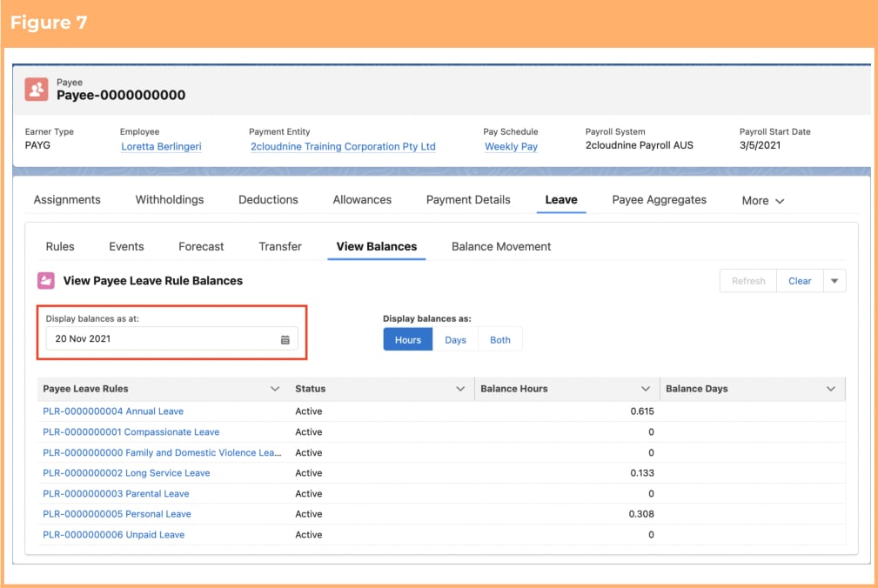The width and height of the screenshot is (878, 588).
Task: Open the calendar date picker icon
Action: pyautogui.click(x=285, y=339)
